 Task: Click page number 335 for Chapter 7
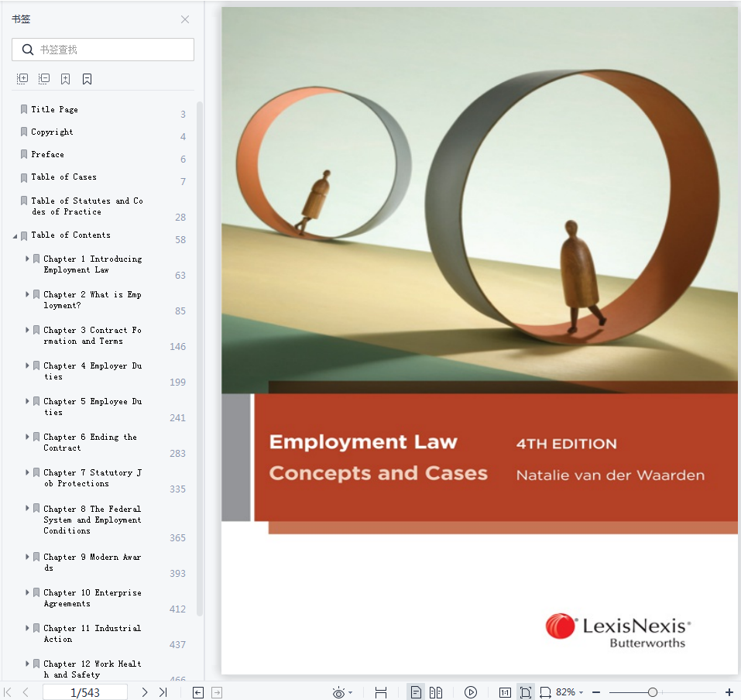[x=177, y=489]
